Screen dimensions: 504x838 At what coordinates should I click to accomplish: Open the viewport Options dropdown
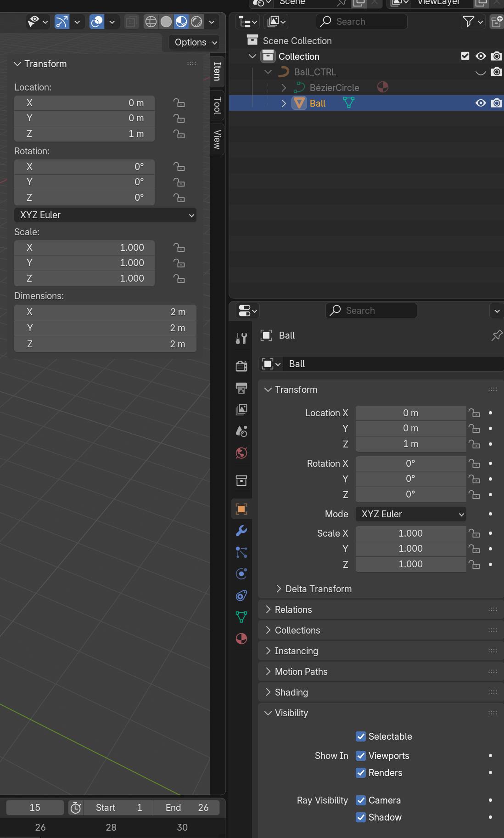point(194,42)
